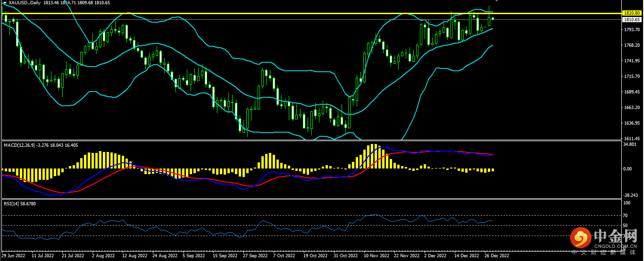Click the 1611.45 price axis label
Image resolution: width=644 pixels, height=261 pixels.
(x=631, y=138)
